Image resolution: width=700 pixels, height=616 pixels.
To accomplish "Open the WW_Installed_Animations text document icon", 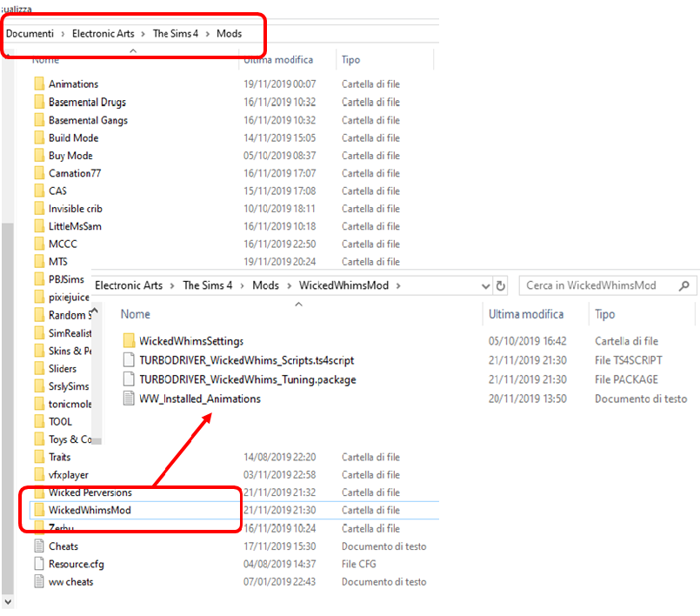I will [129, 398].
